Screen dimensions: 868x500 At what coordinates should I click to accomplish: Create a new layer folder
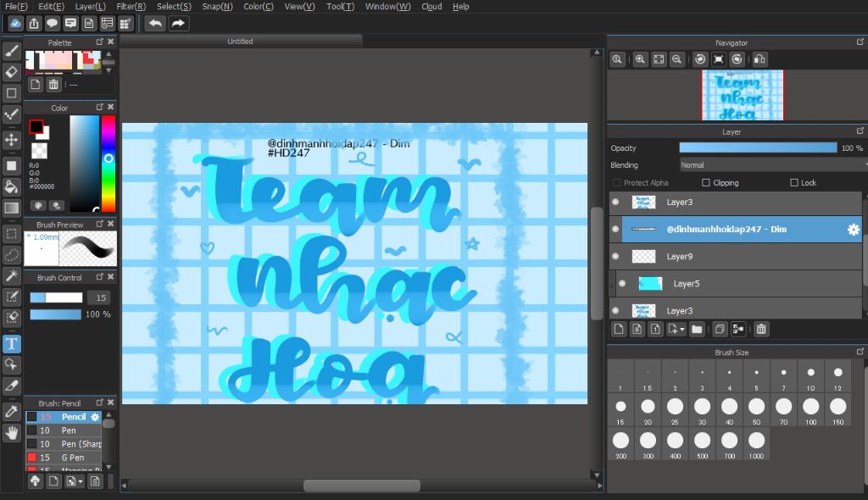click(697, 329)
